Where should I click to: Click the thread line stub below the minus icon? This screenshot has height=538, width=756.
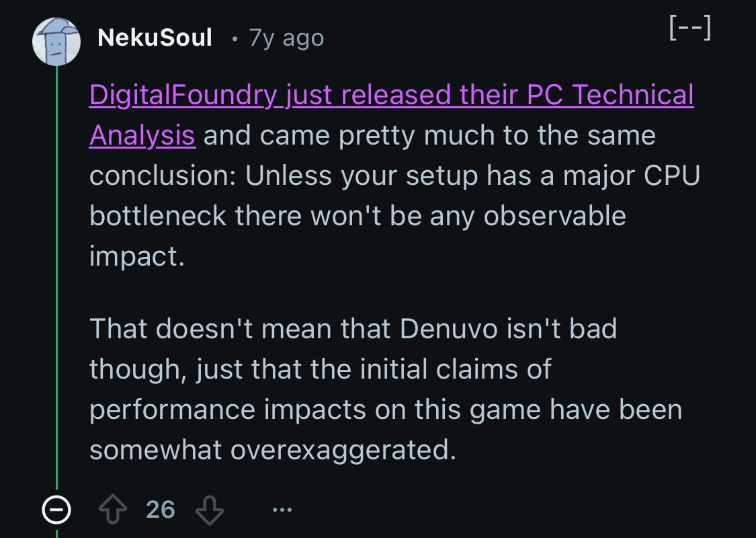(56, 531)
